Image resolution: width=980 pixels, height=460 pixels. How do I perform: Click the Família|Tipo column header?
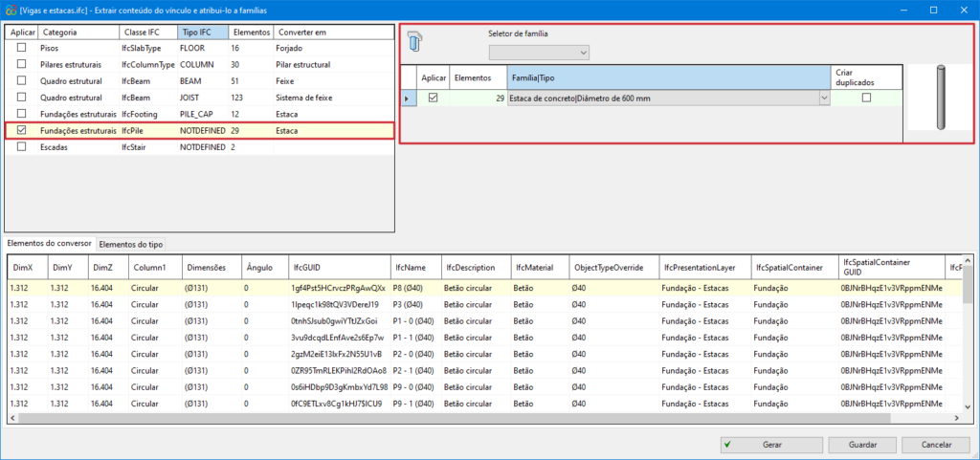click(669, 78)
